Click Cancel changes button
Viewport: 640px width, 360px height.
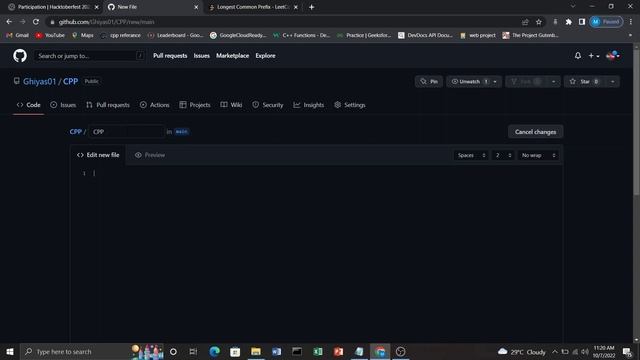click(535, 132)
